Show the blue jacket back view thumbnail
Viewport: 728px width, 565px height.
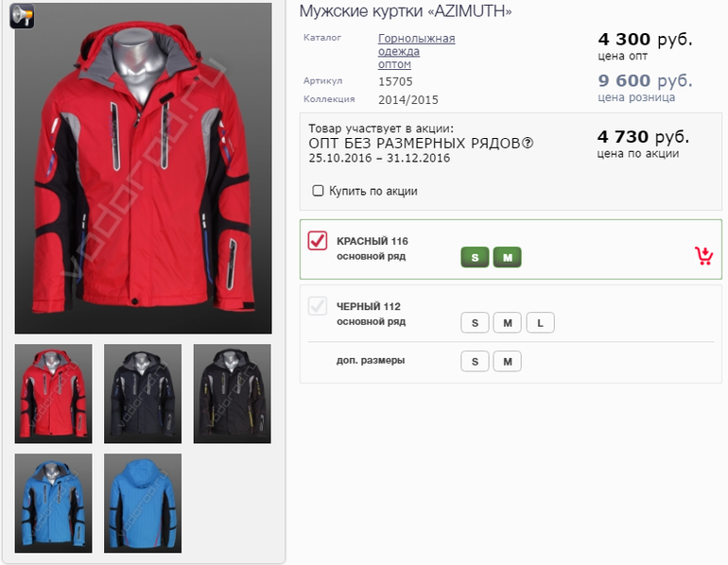click(x=142, y=503)
